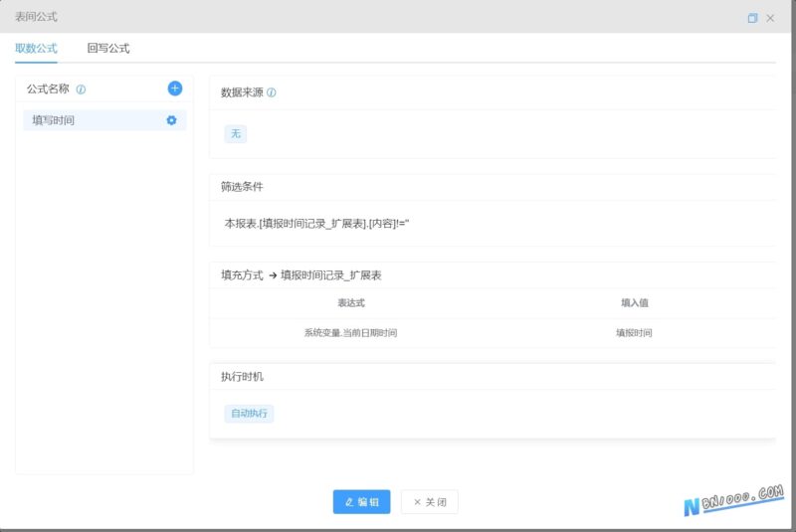Click the 表达式 column header
The image size is (796, 532).
click(351, 302)
